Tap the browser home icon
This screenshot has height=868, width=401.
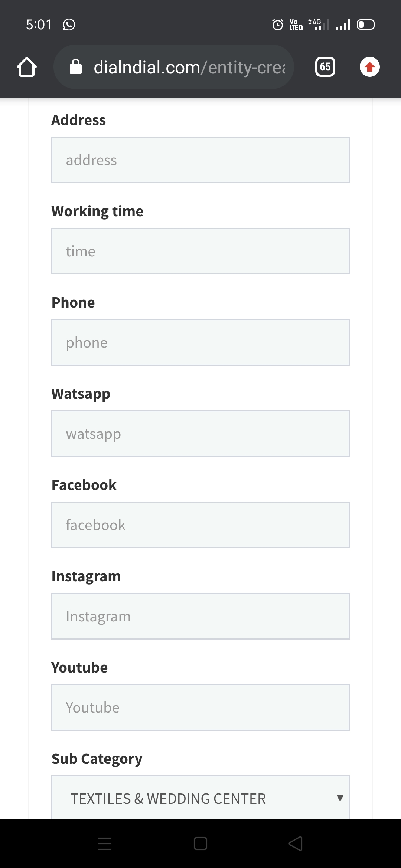27,67
